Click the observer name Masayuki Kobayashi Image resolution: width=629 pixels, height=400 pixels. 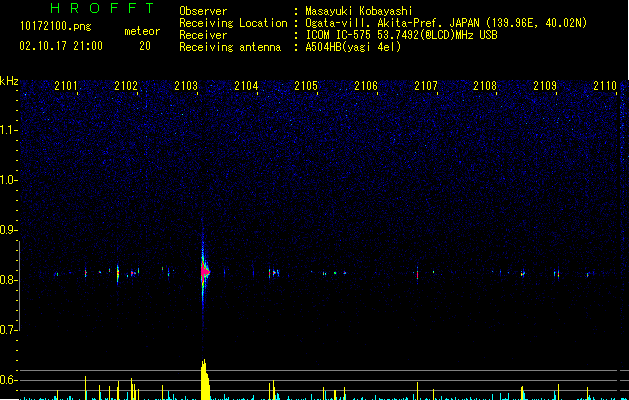coord(358,11)
